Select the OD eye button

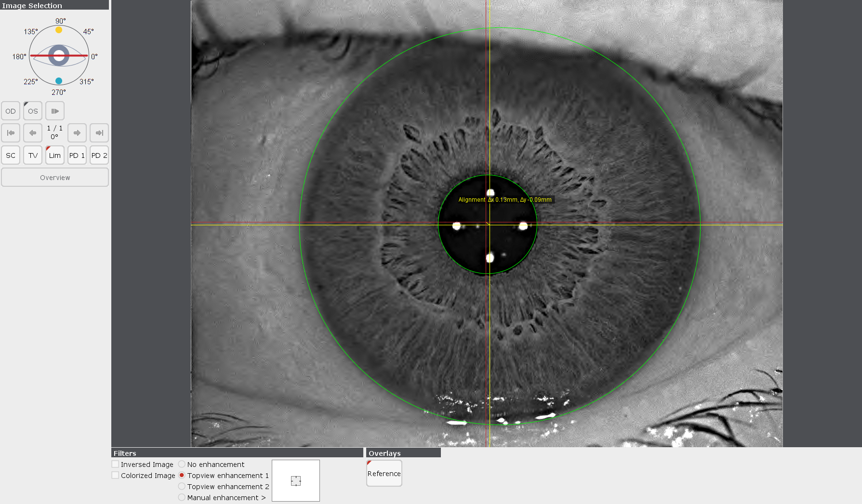point(10,111)
